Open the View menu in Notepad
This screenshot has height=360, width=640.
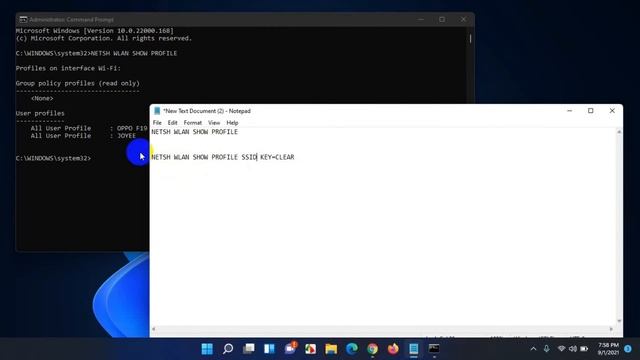pyautogui.click(x=214, y=122)
